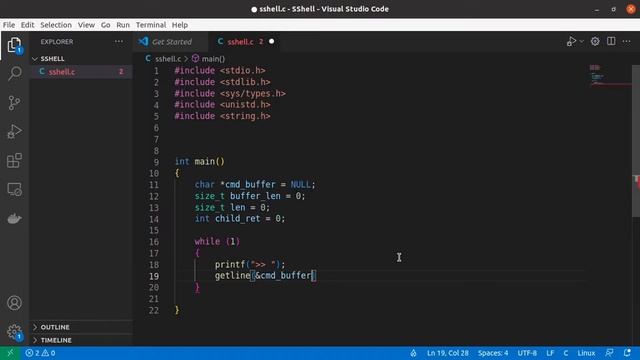Image resolution: width=640 pixels, height=360 pixels.
Task: Click line number 19 in gutter
Action: (x=154, y=276)
